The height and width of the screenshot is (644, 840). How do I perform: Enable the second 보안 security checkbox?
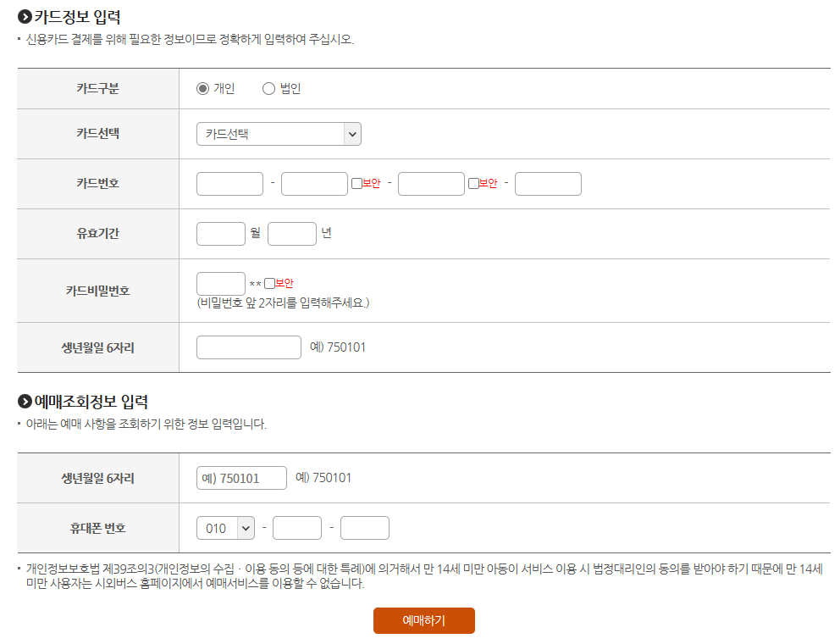(475, 183)
